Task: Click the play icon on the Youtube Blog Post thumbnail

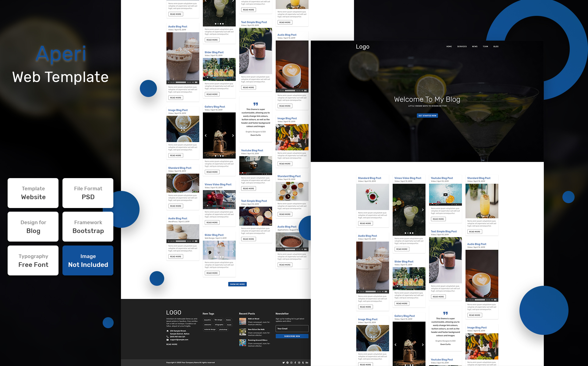Action: [256, 166]
